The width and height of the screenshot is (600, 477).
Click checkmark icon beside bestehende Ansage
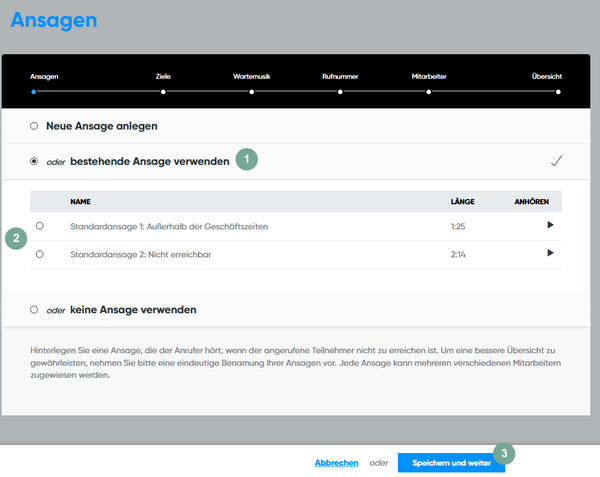click(557, 161)
